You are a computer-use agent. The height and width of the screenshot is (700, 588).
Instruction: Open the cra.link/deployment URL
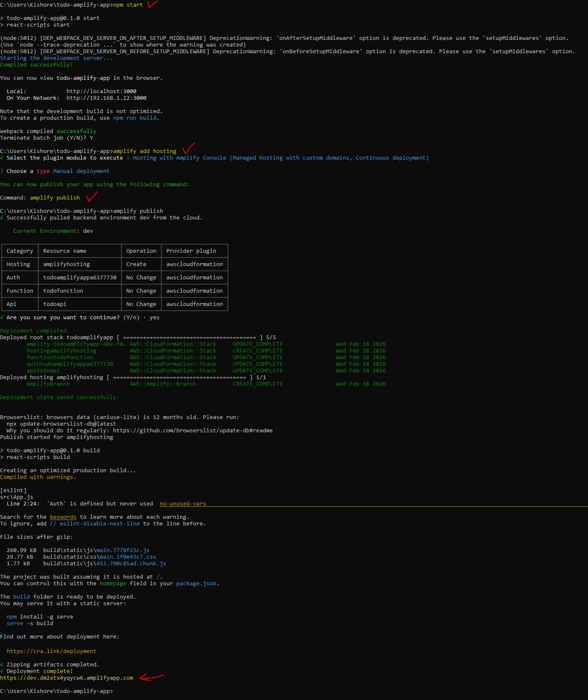pos(51,651)
